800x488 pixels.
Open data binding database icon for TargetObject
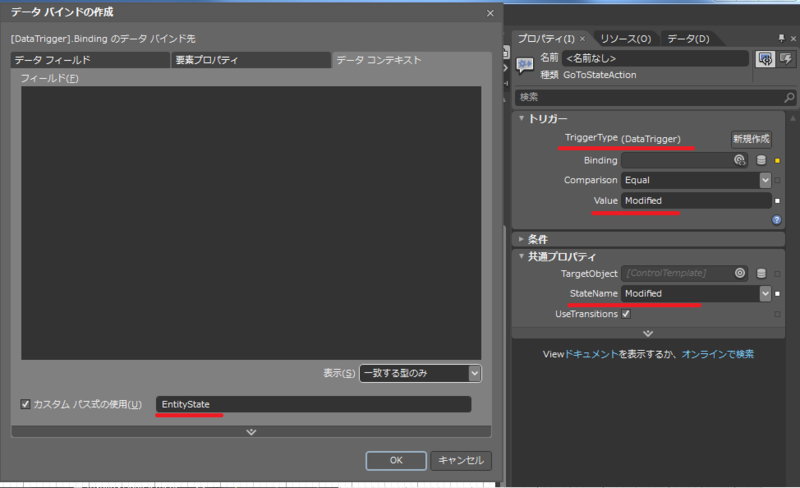761,274
